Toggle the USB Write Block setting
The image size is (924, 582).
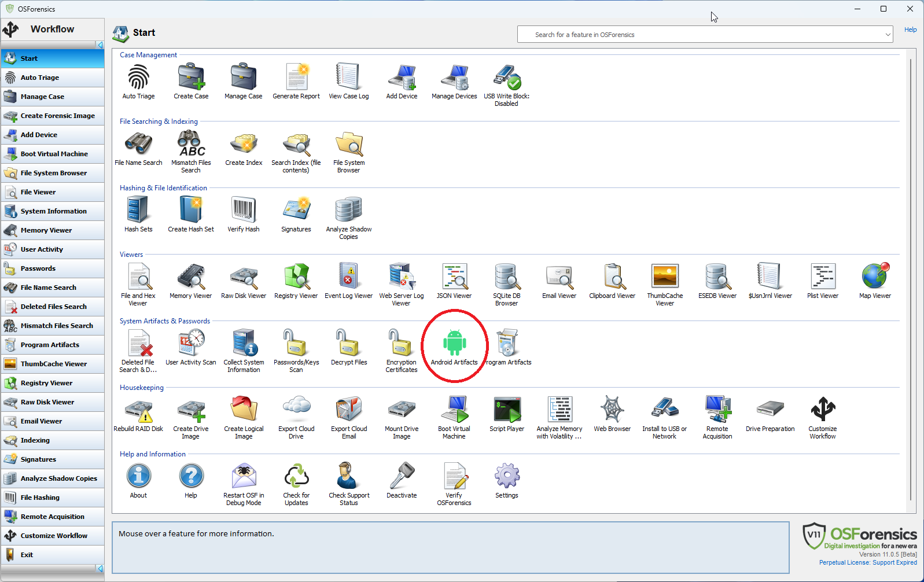pos(506,78)
